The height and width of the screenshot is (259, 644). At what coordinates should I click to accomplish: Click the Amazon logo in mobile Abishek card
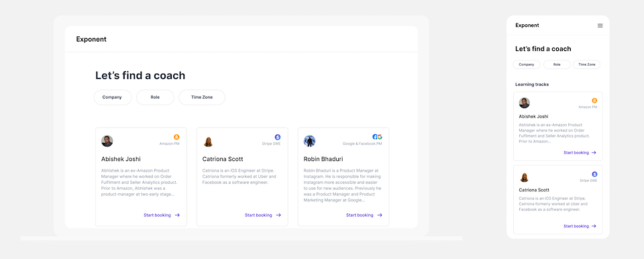pos(594,101)
